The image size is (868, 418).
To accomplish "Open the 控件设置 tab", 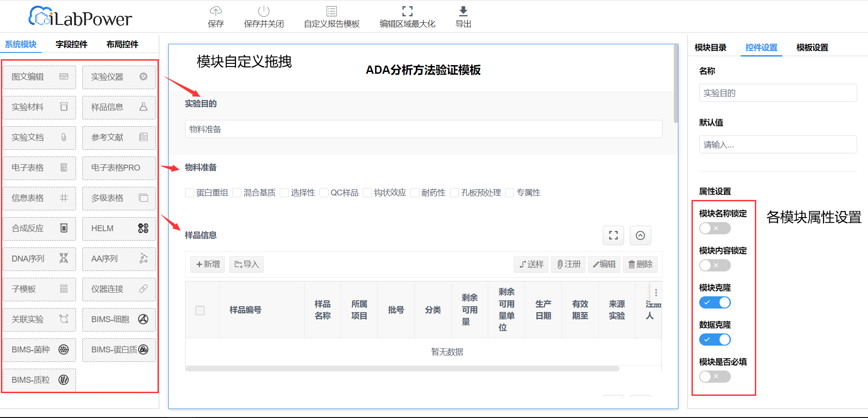I will tap(761, 47).
